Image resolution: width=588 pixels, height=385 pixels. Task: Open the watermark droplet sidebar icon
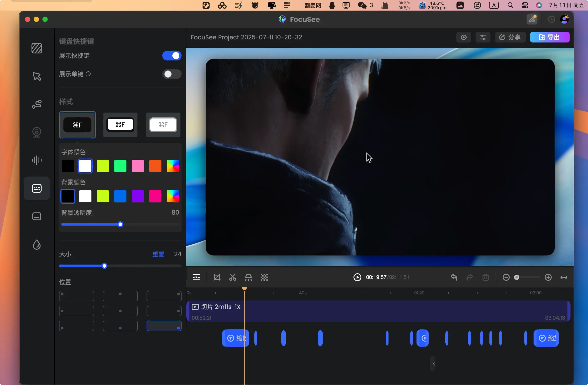pyautogui.click(x=37, y=245)
